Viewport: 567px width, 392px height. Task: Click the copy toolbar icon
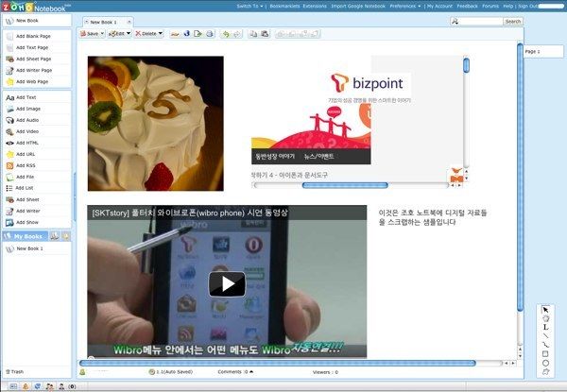253,34
